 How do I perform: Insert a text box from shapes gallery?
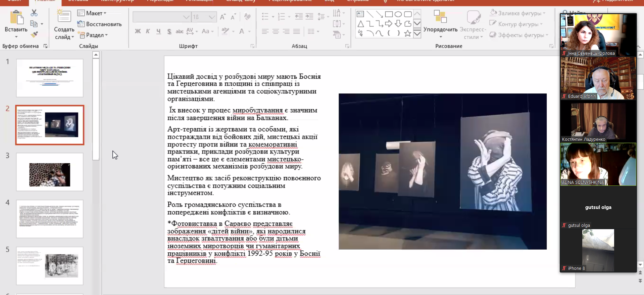[x=360, y=14]
